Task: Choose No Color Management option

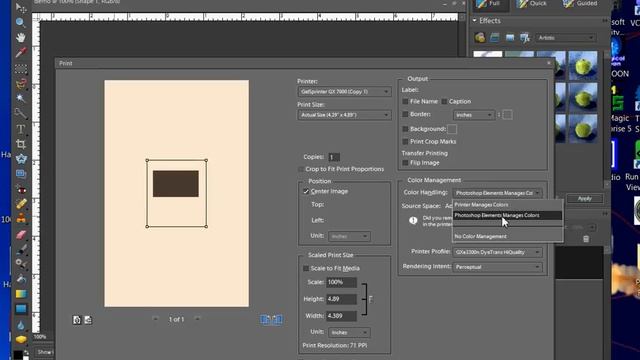Action: [x=507, y=236]
